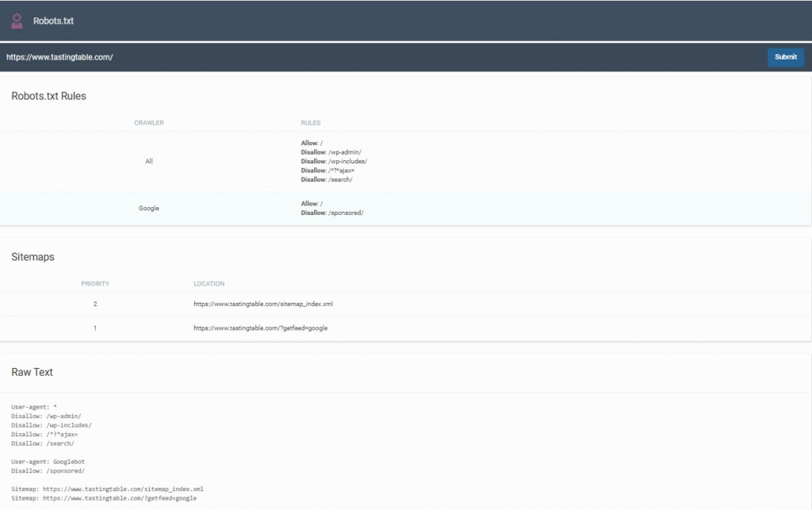Select the Rules column header
This screenshot has width=812, height=510.
[311, 123]
